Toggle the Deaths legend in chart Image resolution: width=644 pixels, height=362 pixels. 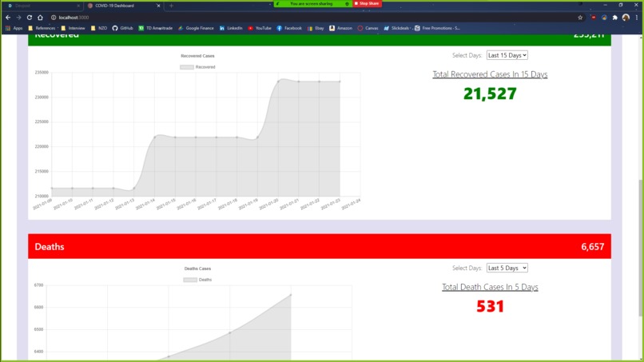point(197,280)
